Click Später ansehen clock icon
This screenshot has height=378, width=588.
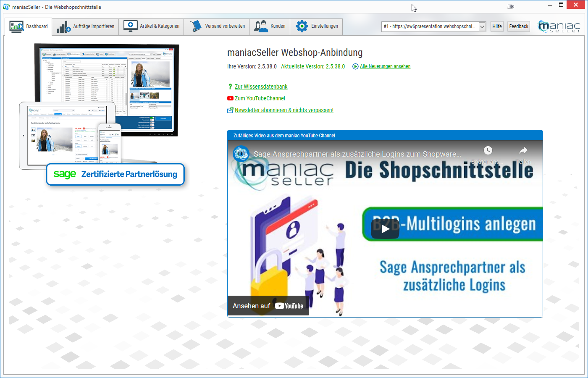click(488, 150)
